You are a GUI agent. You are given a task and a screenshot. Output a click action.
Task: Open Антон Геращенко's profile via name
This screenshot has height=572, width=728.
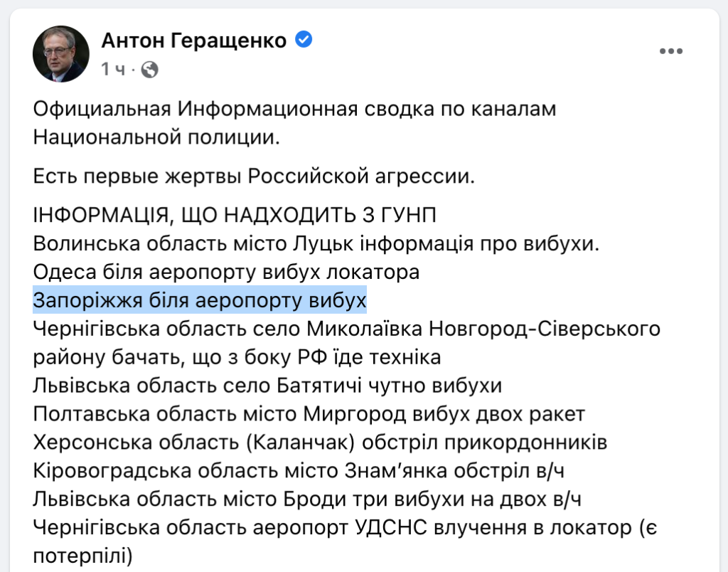tap(193, 41)
